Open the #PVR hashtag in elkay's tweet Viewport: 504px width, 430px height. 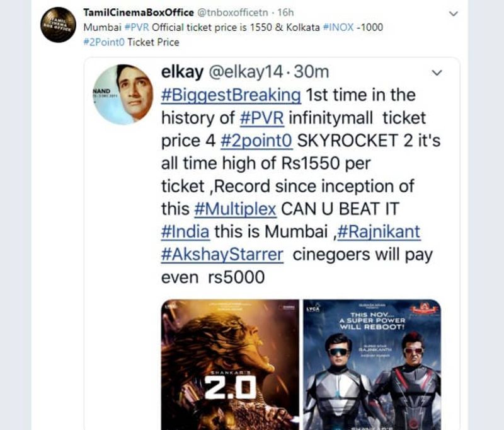pyautogui.click(x=262, y=118)
